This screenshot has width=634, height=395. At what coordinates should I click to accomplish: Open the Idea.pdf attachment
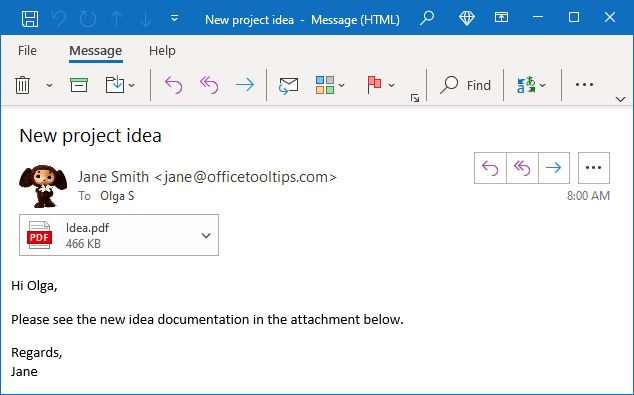tap(119, 235)
